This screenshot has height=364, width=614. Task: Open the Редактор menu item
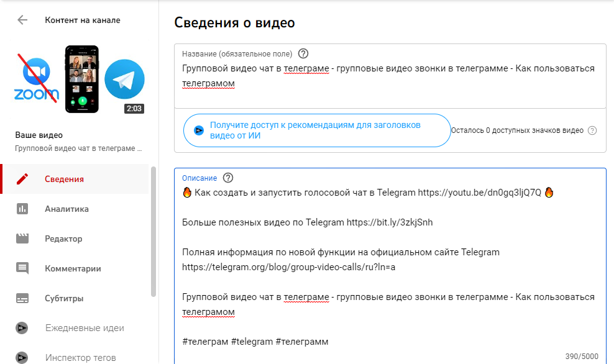click(x=76, y=239)
